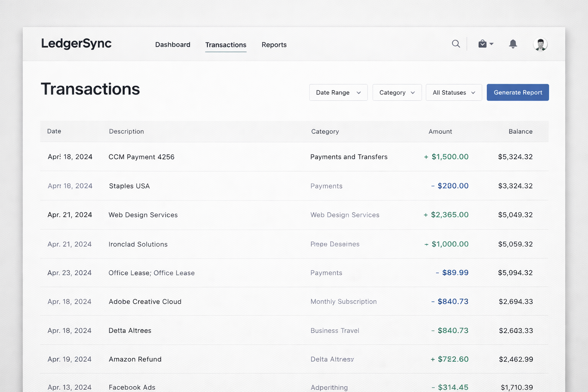Click the Amazon Refund transaction
Viewport: 588px width, 392px height.
(135, 359)
